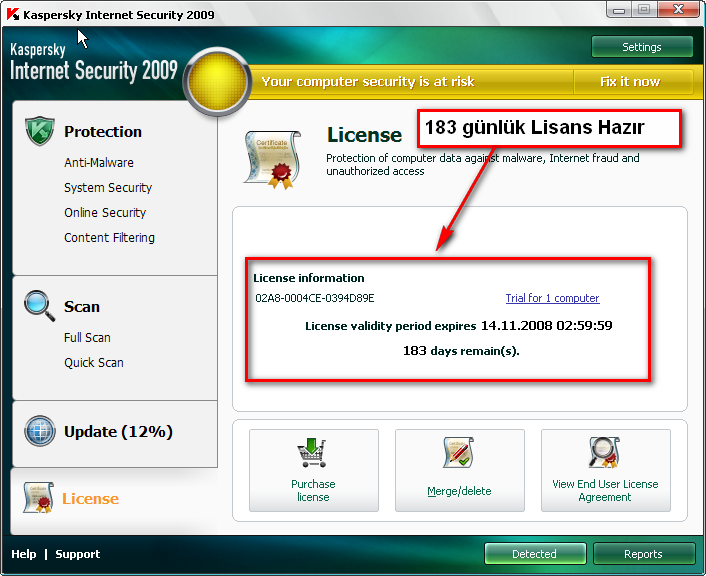Click the security at risk message bar
The width and height of the screenshot is (706, 576).
click(x=368, y=82)
